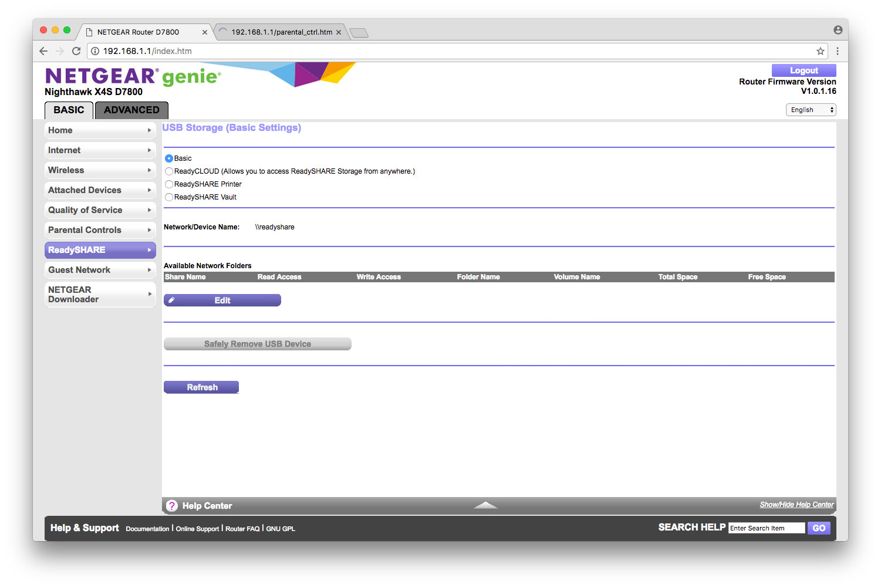The image size is (881, 588).
Task: Close the parental_ctrl.htm tab
Action: point(339,32)
